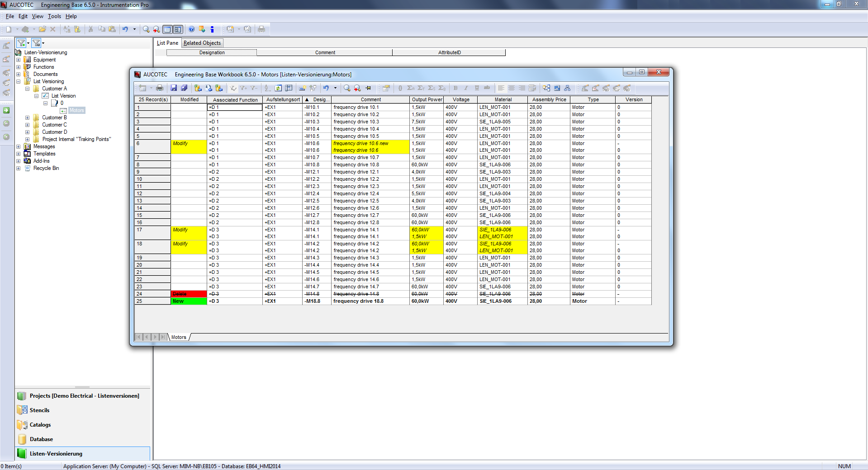Click the green arrow icon in the left sidebar

6,110
